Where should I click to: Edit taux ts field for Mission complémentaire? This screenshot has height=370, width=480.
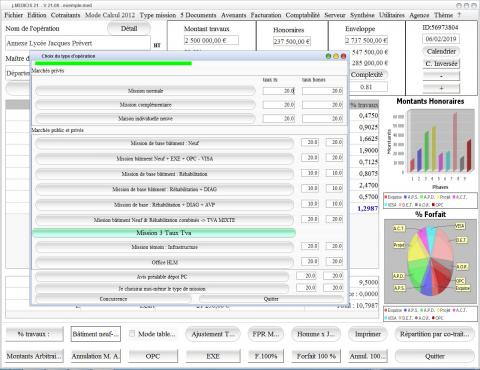[279, 105]
